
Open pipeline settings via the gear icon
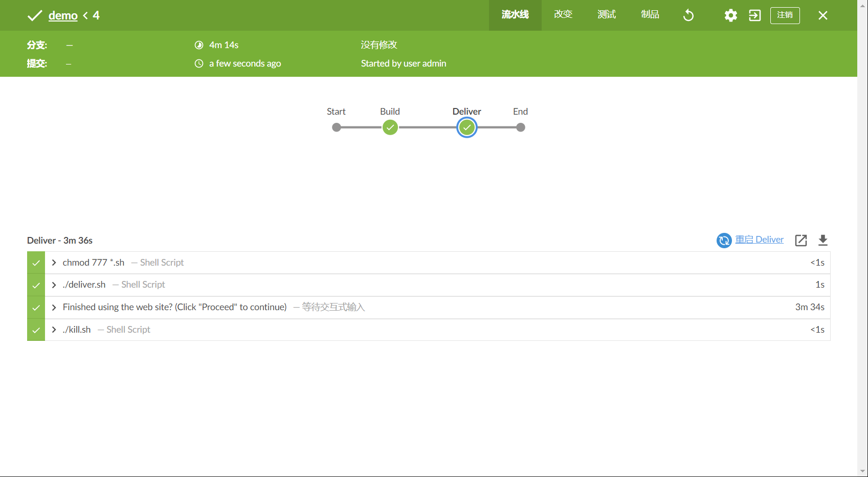click(x=730, y=15)
